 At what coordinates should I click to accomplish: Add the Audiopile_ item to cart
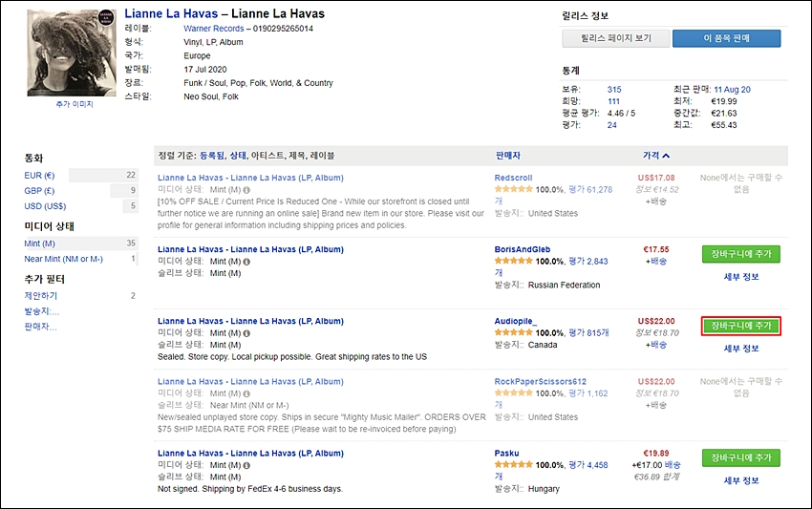(x=741, y=327)
